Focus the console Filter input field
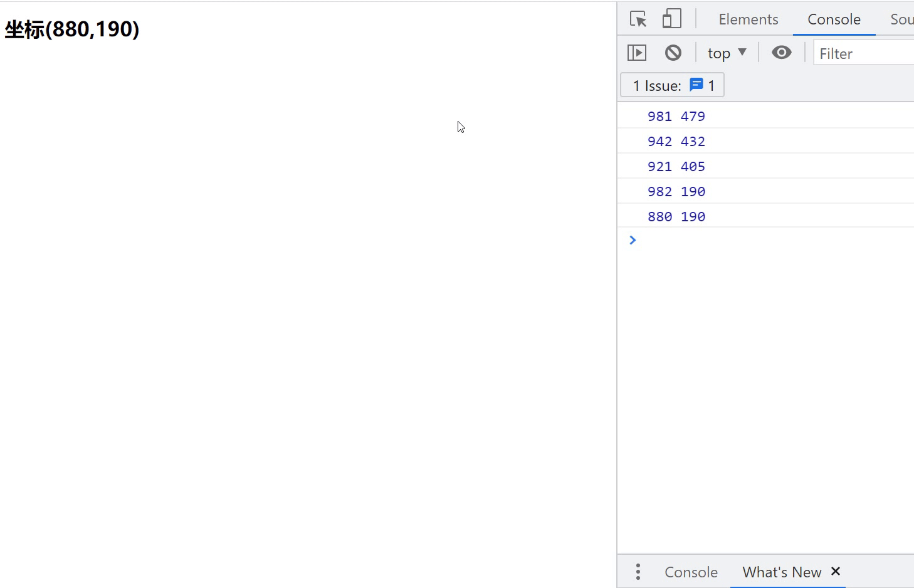This screenshot has width=914, height=588. (x=864, y=53)
